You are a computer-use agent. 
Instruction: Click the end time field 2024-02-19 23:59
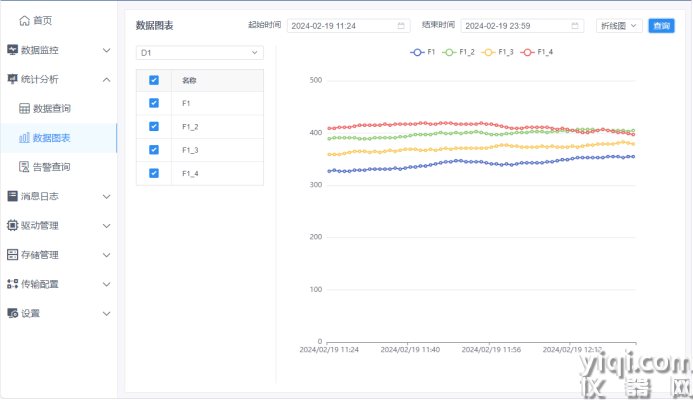pyautogui.click(x=522, y=26)
